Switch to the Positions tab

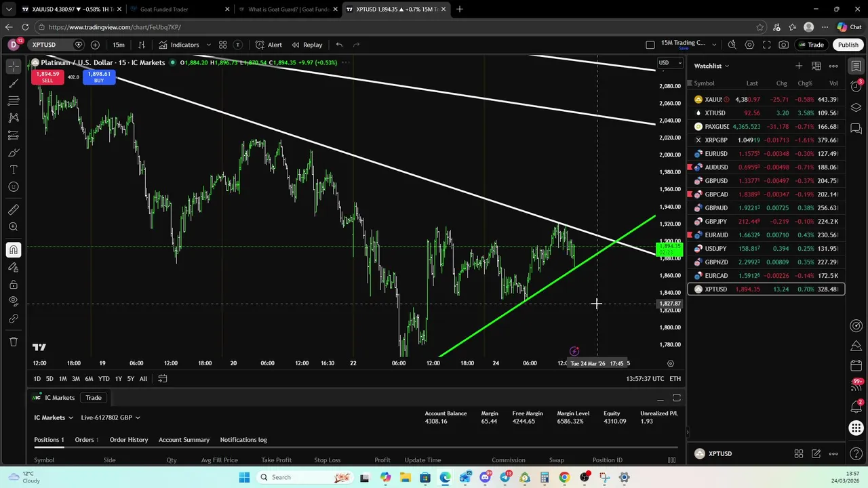point(49,440)
